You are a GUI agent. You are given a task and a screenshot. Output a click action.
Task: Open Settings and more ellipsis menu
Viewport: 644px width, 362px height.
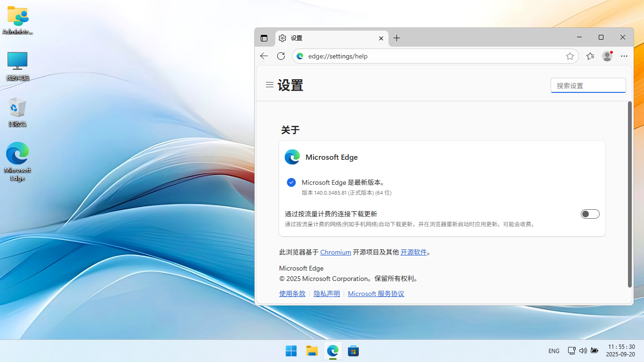coord(624,56)
